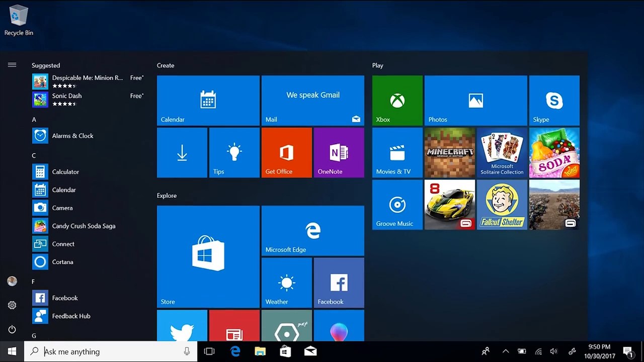Viewport: 644px width, 362px height.
Task: Open the taskbar clock showing 9:50 PM
Action: (599, 351)
